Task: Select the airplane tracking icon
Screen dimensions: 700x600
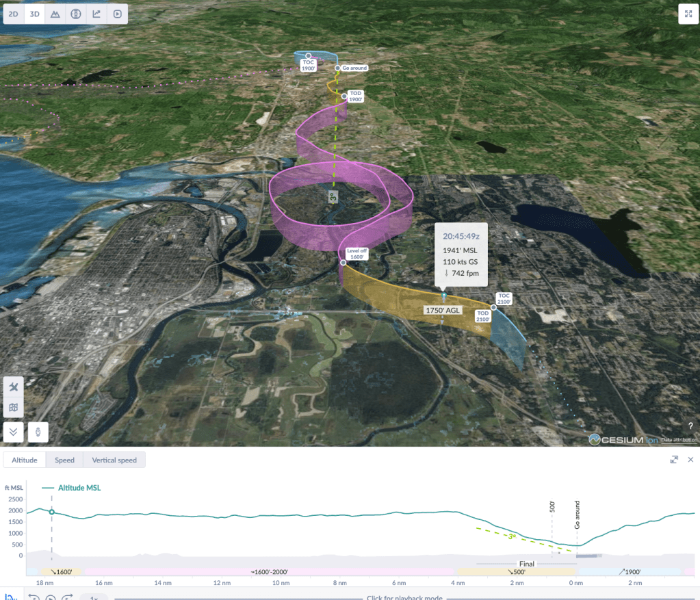Action: 13,387
